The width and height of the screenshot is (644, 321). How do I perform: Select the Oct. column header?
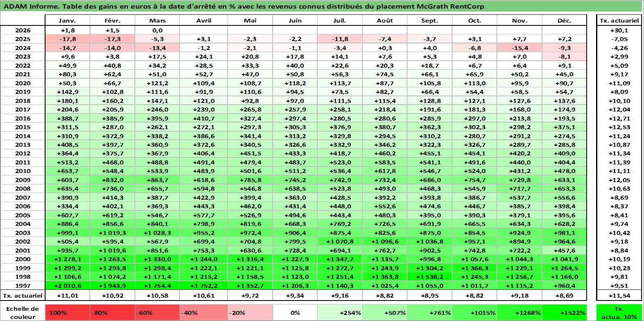pyautogui.click(x=475, y=20)
